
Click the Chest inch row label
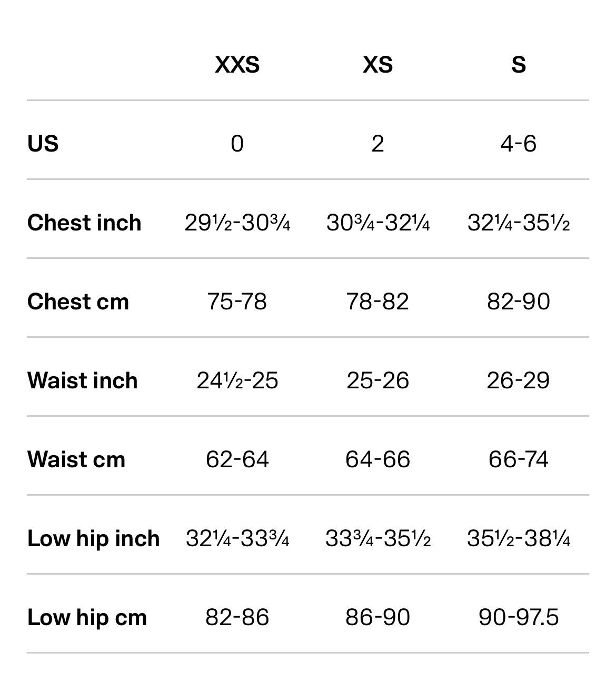coord(84,223)
